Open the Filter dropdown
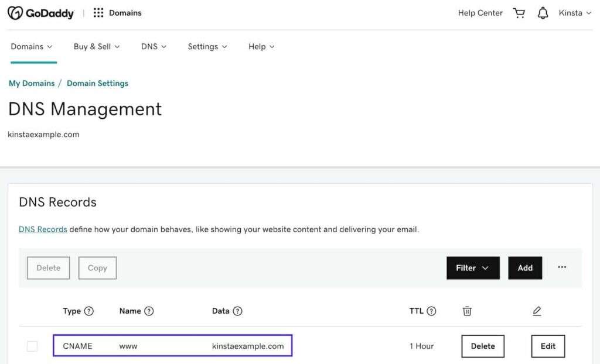Image resolution: width=600 pixels, height=364 pixels. [x=472, y=268]
